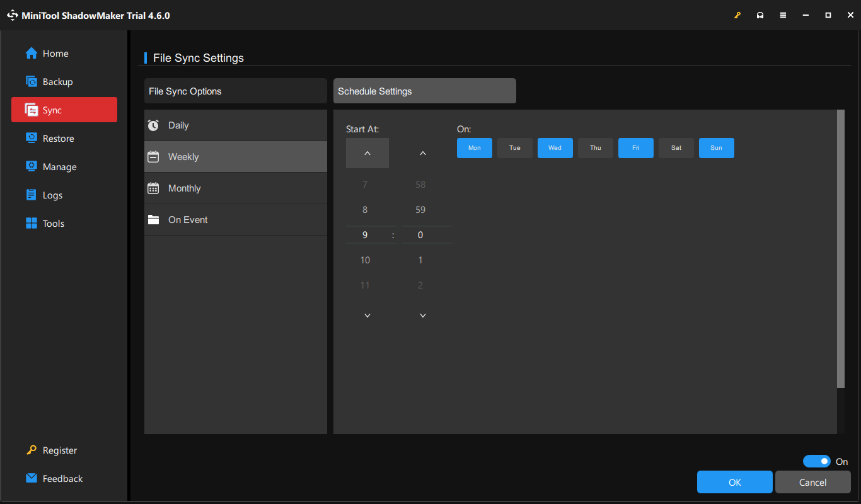Open the Home page icon
Screen dimensions: 861x504
[32, 54]
